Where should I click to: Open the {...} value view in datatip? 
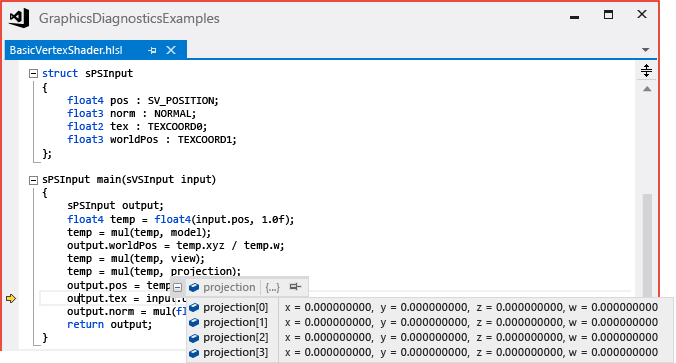tap(272, 287)
